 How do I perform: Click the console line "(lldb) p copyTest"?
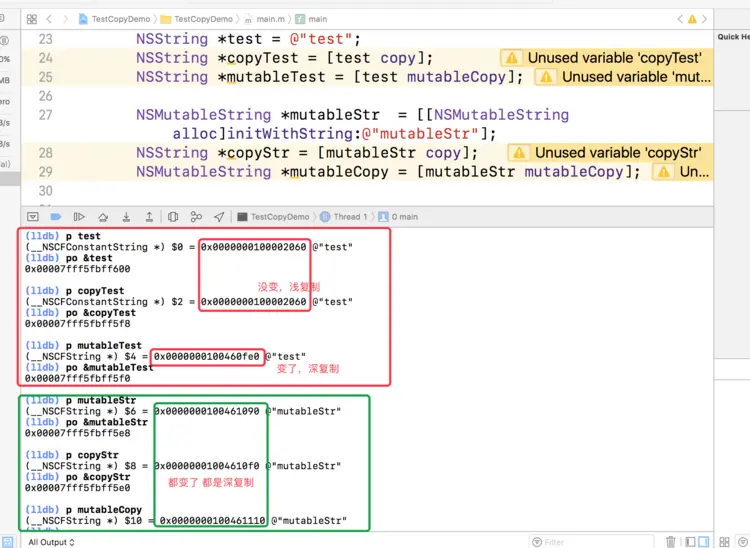[x=75, y=291]
